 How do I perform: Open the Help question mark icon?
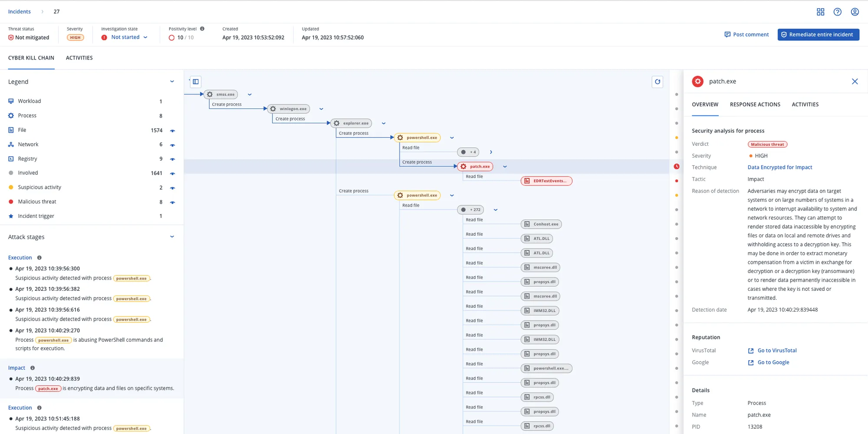(838, 12)
